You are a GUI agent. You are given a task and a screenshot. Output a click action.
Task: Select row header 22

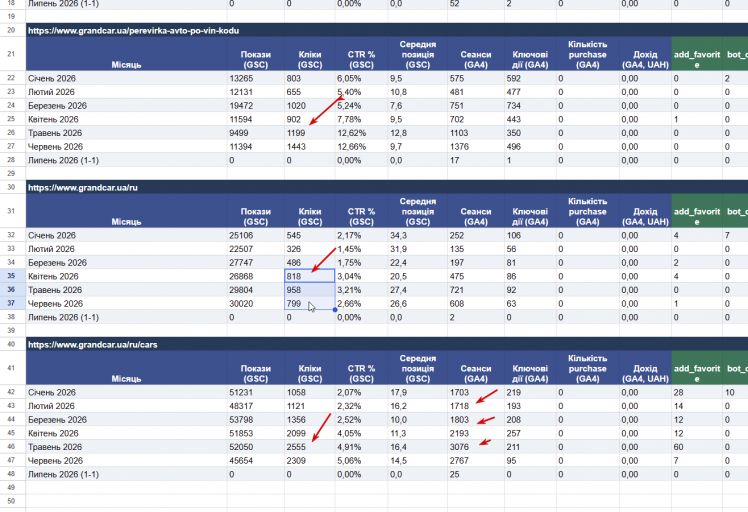point(11,78)
